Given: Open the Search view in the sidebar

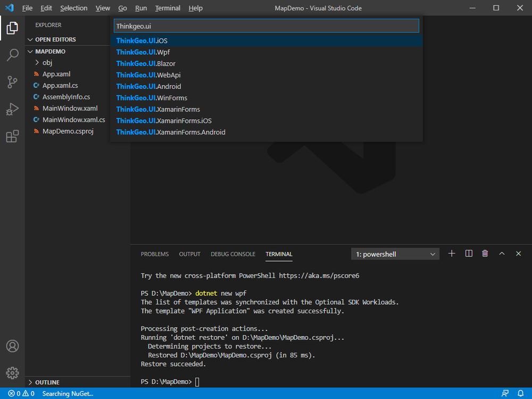Looking at the screenshot, I should click(12, 55).
